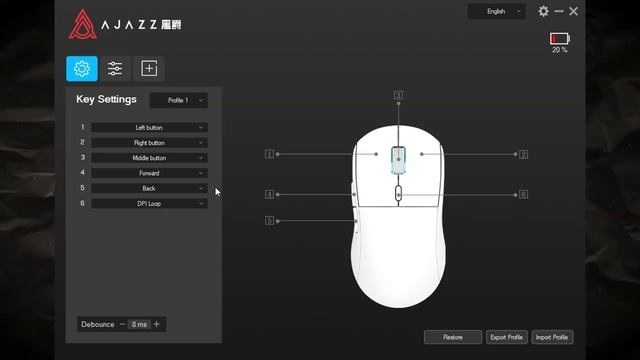Click Export Profile button
Screen dimensions: 640x360
tap(507, 338)
